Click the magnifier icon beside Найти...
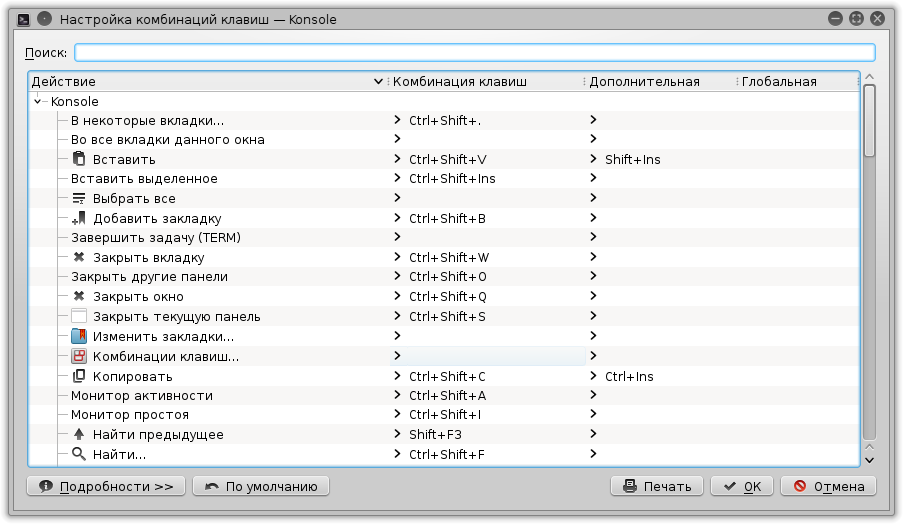The width and height of the screenshot is (903, 524). 79,454
